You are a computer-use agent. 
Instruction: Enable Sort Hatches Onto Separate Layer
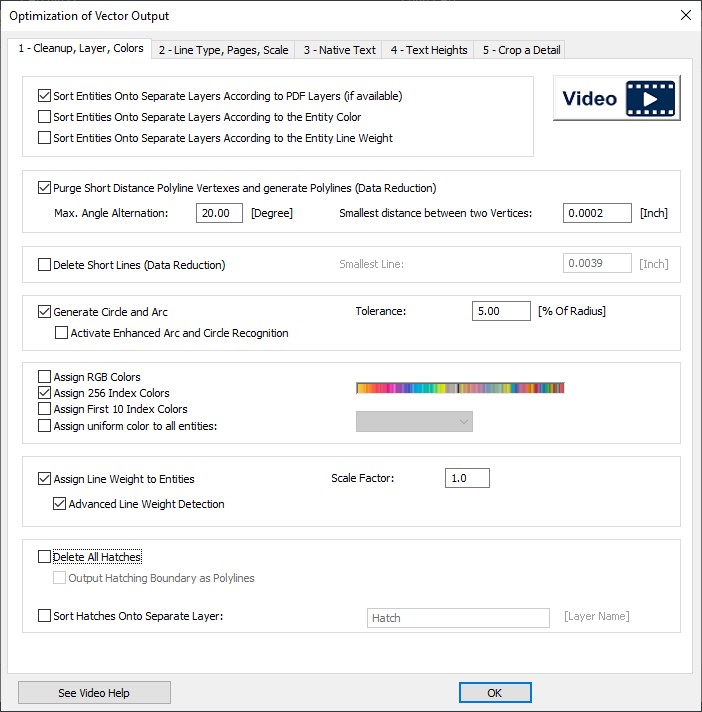click(x=44, y=616)
